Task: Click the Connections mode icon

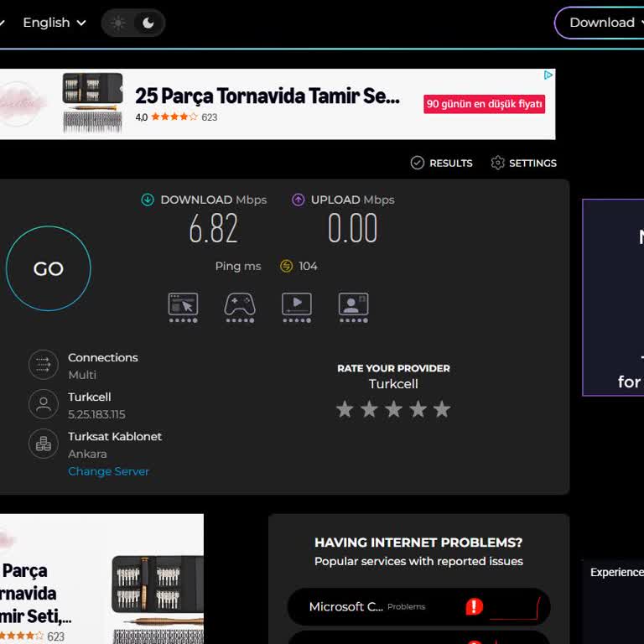Action: (43, 365)
